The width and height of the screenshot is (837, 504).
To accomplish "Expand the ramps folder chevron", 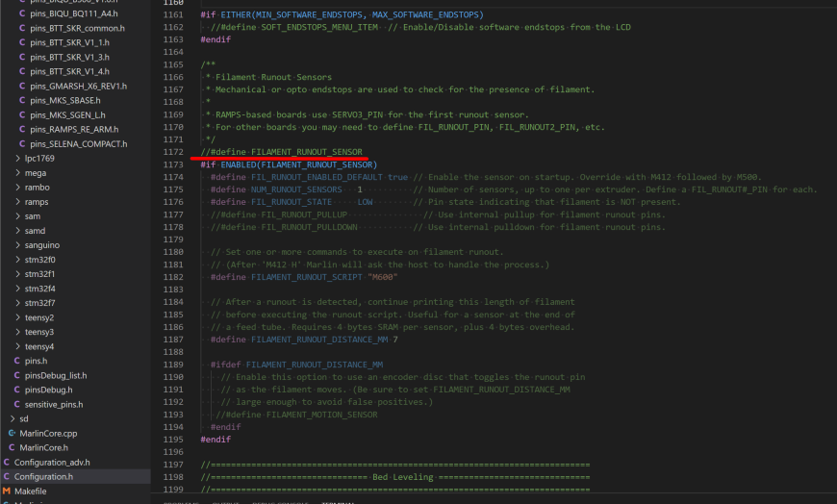I will [17, 201].
